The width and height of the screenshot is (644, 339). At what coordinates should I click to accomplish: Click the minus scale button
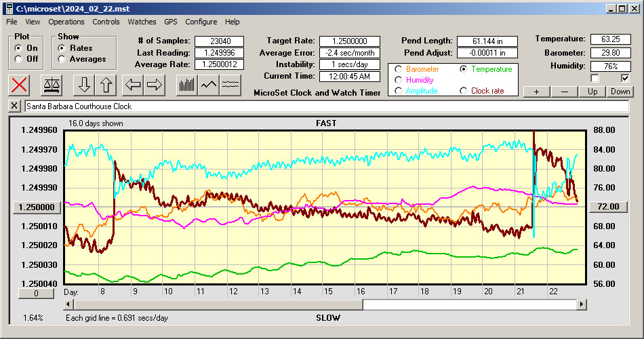[x=564, y=92]
